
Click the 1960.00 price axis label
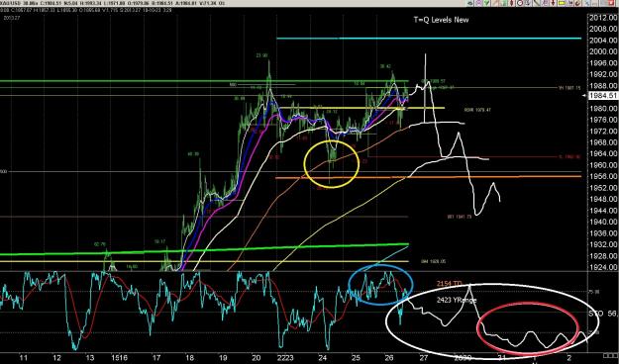tap(603, 165)
